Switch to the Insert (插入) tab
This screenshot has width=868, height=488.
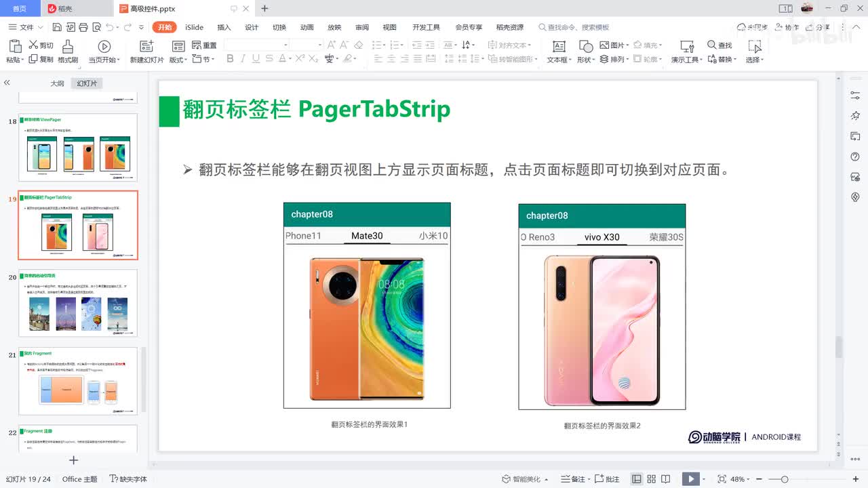point(224,27)
